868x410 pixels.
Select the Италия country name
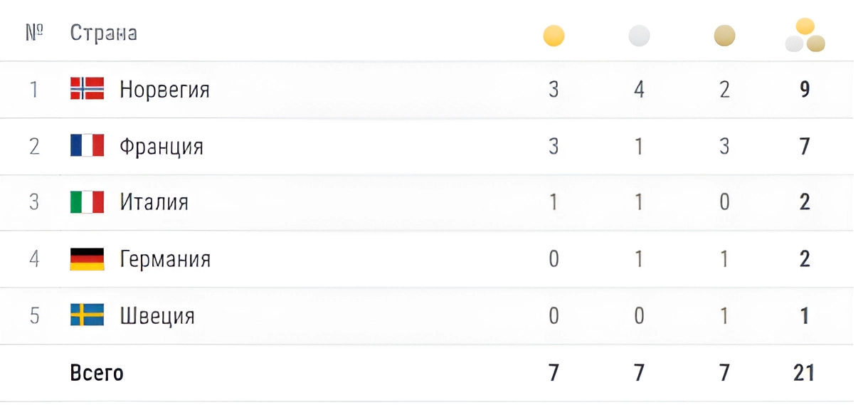pyautogui.click(x=154, y=202)
